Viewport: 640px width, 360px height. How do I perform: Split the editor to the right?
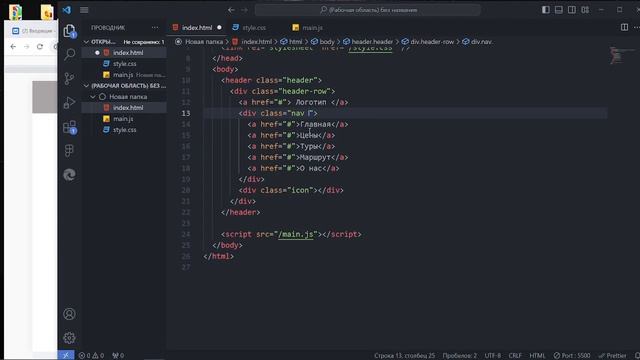point(624,27)
